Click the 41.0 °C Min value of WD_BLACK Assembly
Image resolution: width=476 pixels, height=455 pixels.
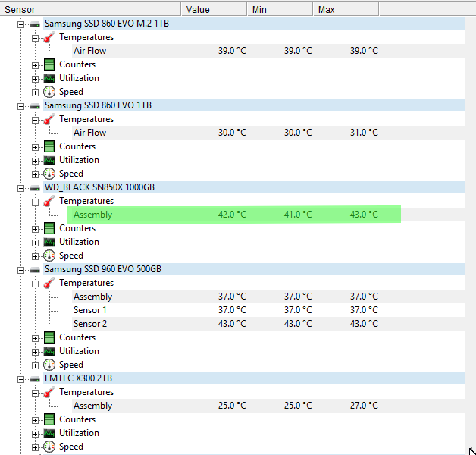coord(298,215)
